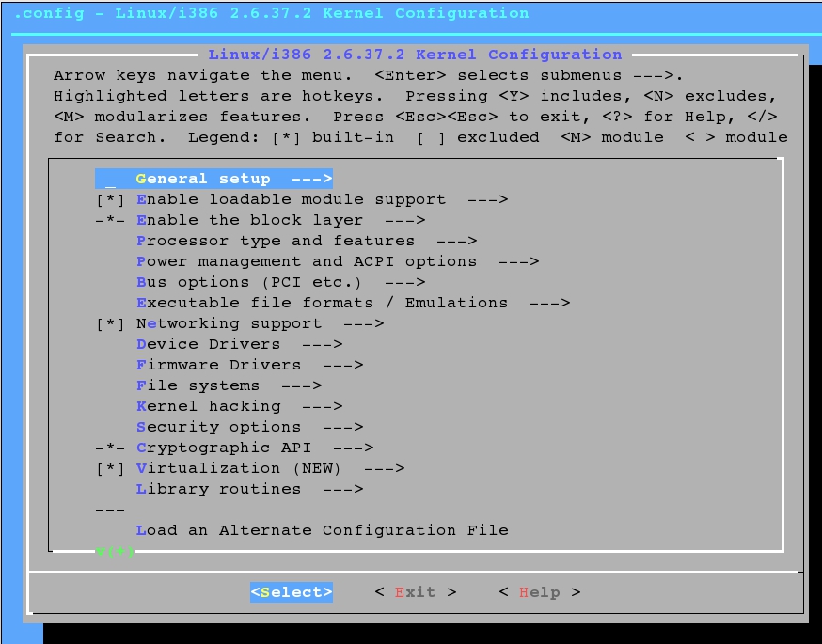Expand the General setup submenu arrow

point(312,179)
